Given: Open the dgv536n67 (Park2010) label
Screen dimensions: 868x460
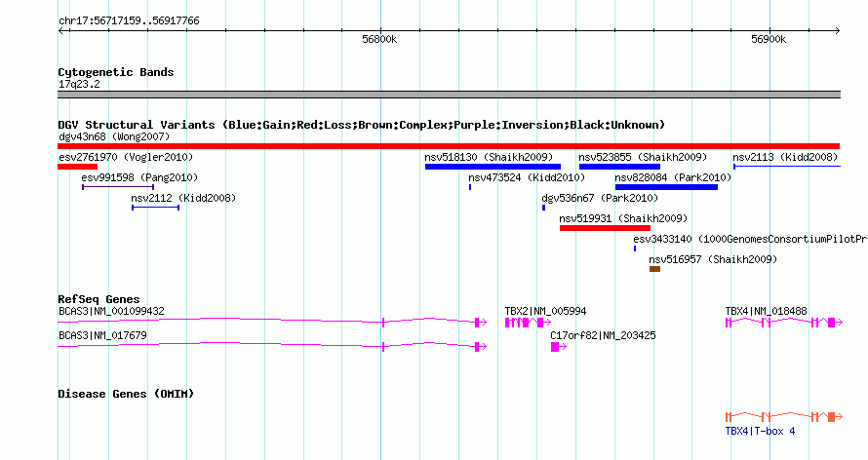Looking at the screenshot, I should [600, 198].
